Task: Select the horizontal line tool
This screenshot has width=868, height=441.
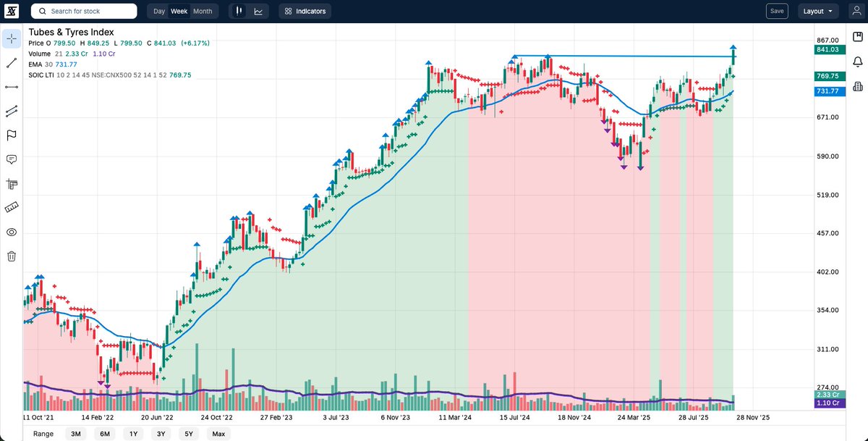Action: [12, 87]
